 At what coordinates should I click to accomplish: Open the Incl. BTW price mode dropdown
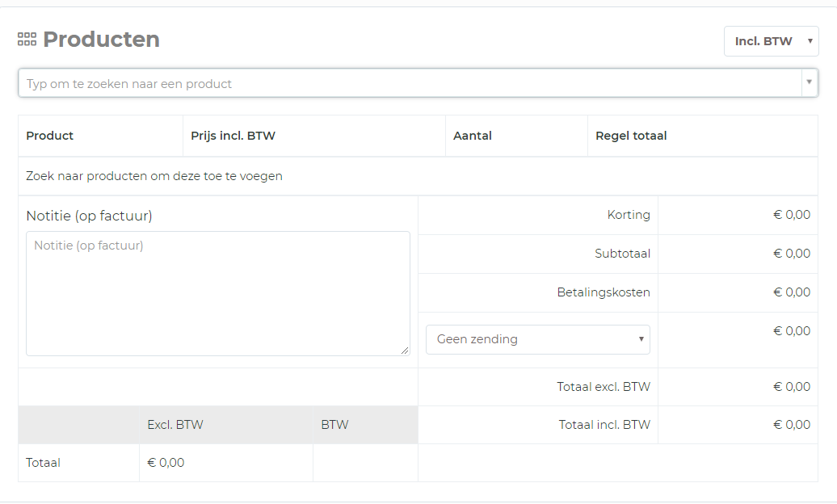click(x=771, y=41)
